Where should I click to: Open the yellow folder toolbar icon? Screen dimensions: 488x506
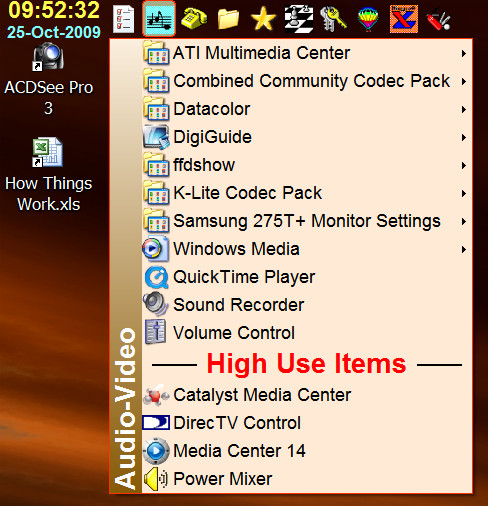[x=228, y=19]
